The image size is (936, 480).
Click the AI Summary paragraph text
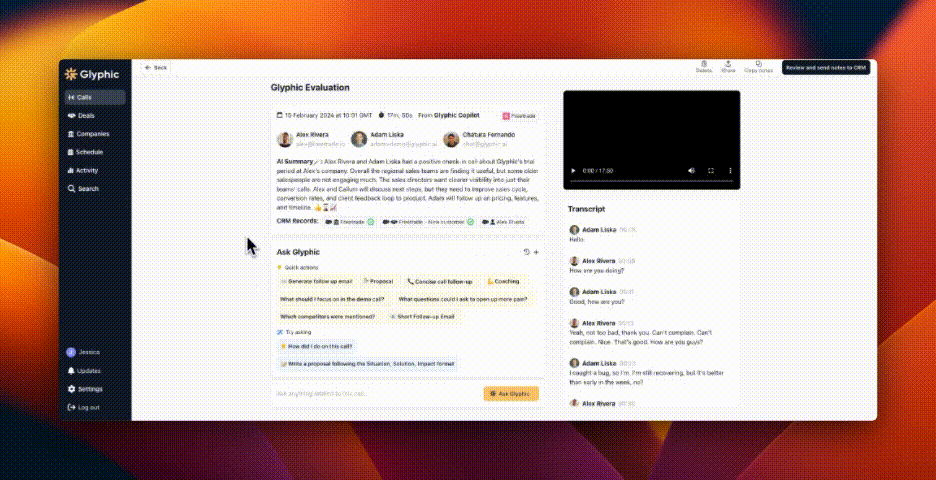point(408,184)
